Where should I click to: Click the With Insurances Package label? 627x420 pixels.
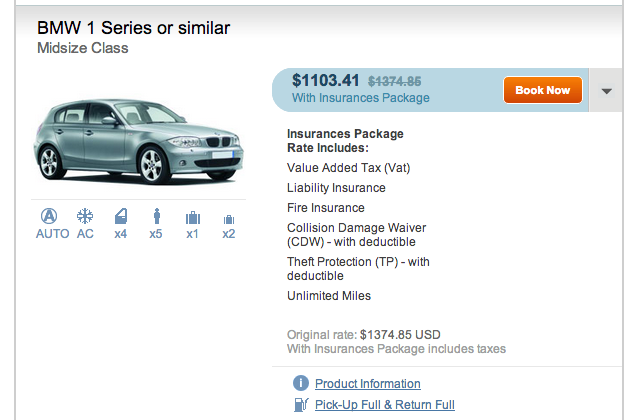point(360,98)
